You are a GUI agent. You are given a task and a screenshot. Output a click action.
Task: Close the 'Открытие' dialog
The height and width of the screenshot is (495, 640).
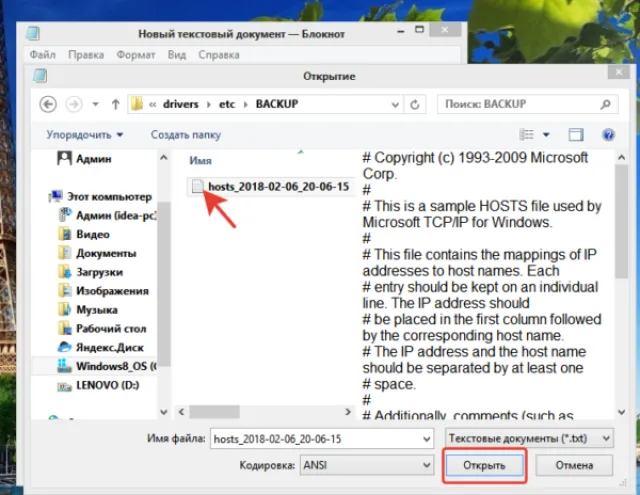tap(619, 72)
